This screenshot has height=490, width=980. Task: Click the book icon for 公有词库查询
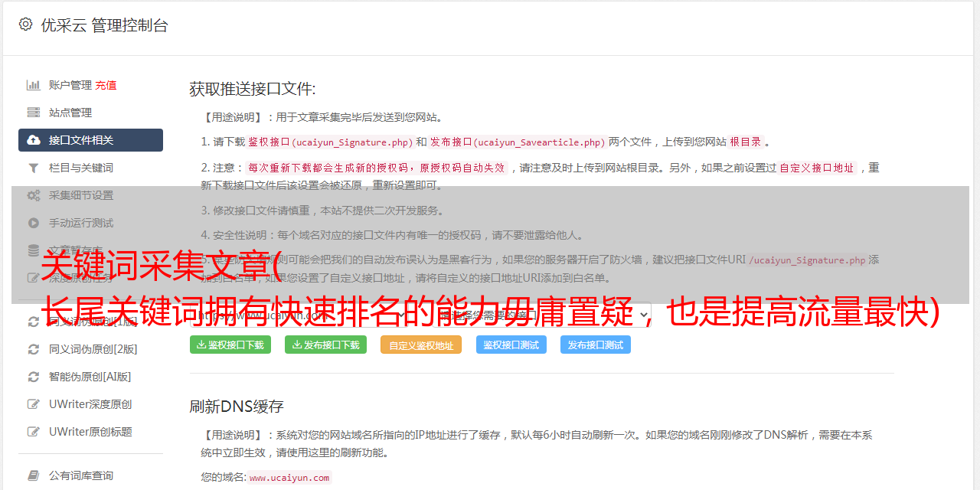(34, 475)
